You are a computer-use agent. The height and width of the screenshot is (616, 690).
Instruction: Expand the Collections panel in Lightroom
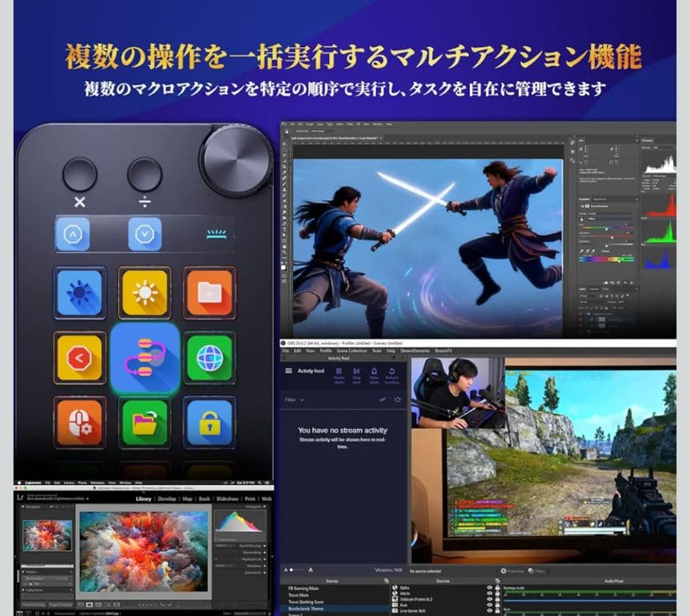coord(23,590)
